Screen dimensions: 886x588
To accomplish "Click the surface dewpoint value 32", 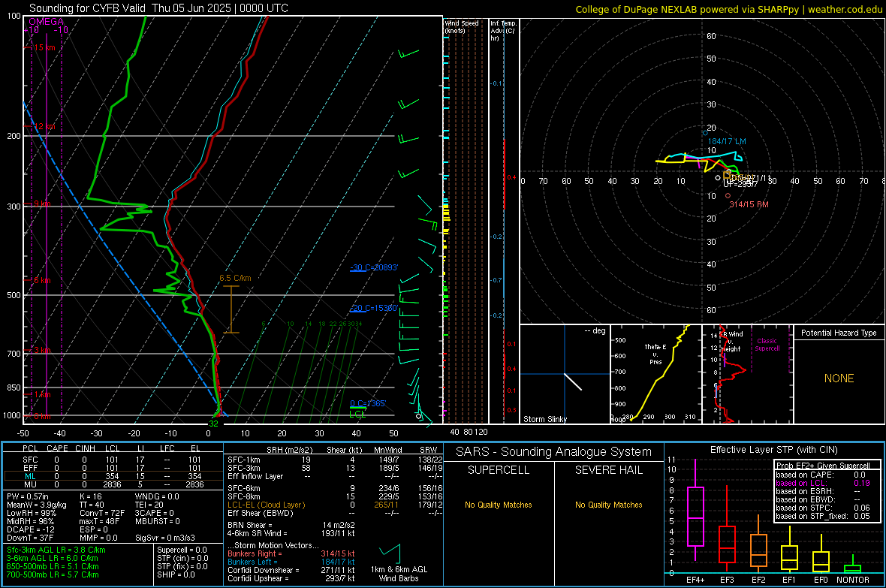I will click(213, 424).
